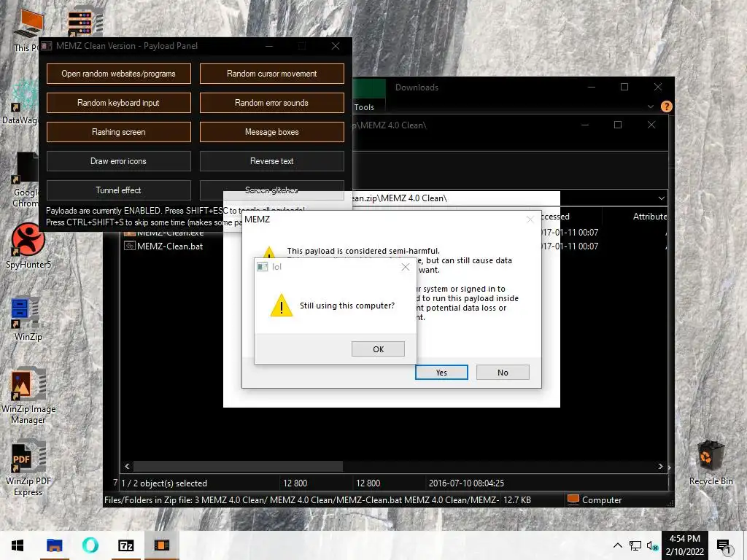
Task: Open SpyHunter5 desktop shortcut
Action: tap(28, 246)
